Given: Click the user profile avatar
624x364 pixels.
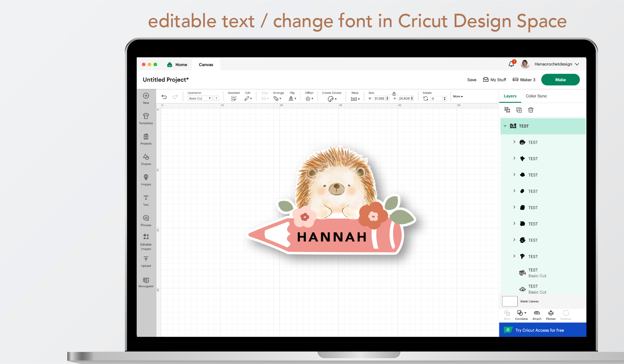Looking at the screenshot, I should pyautogui.click(x=525, y=64).
